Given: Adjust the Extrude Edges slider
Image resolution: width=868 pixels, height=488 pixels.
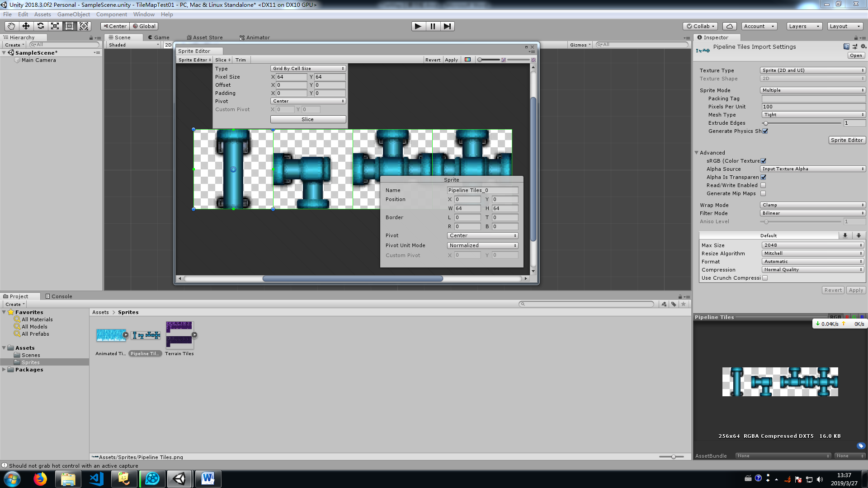Looking at the screenshot, I should (x=766, y=123).
